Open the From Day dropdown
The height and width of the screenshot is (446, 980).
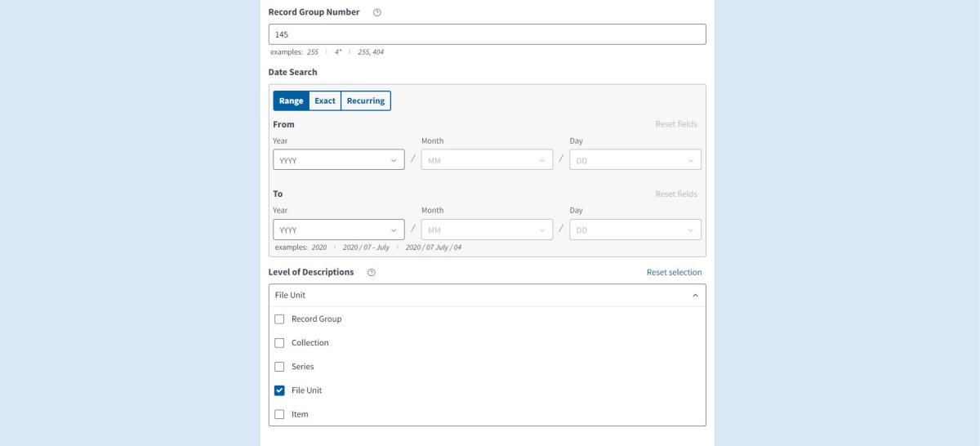coord(635,161)
